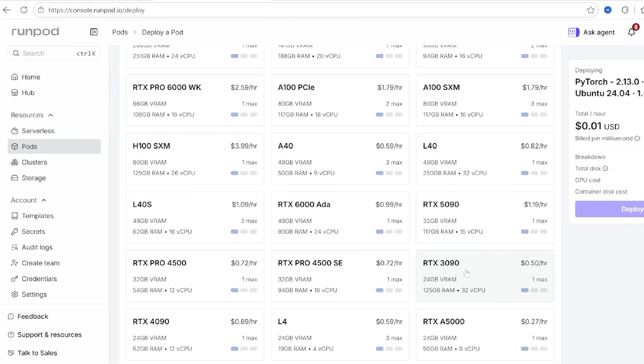
Task: Open the Pods section
Action: (54, 146)
